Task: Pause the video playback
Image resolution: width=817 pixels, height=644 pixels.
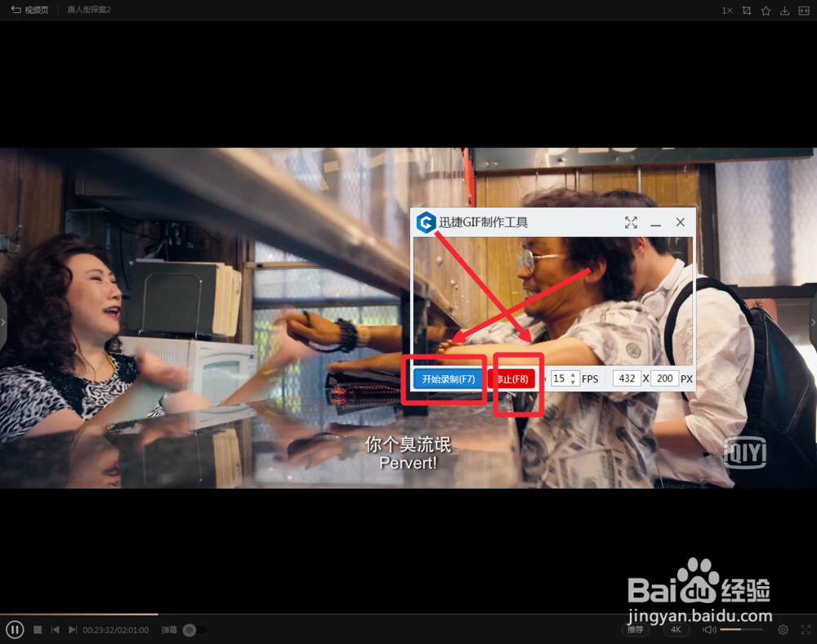Action: click(15, 629)
